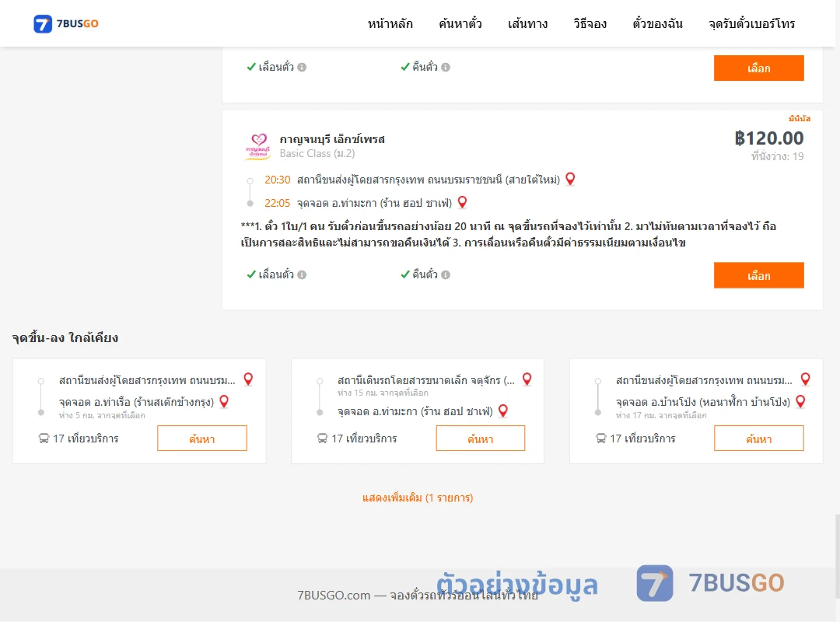This screenshot has height=622, width=840.
Task: Open map pin for 20:30 departure station
Action: 571,179
